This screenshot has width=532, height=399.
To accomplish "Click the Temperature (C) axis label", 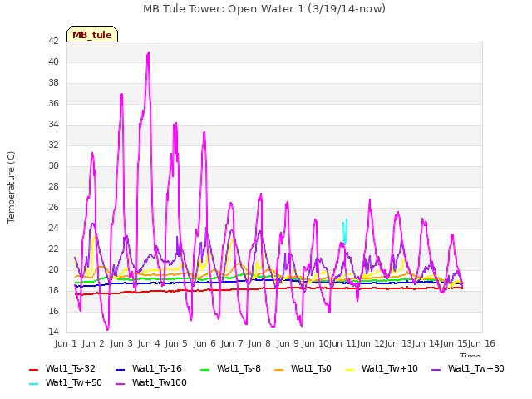I will [x=11, y=187].
